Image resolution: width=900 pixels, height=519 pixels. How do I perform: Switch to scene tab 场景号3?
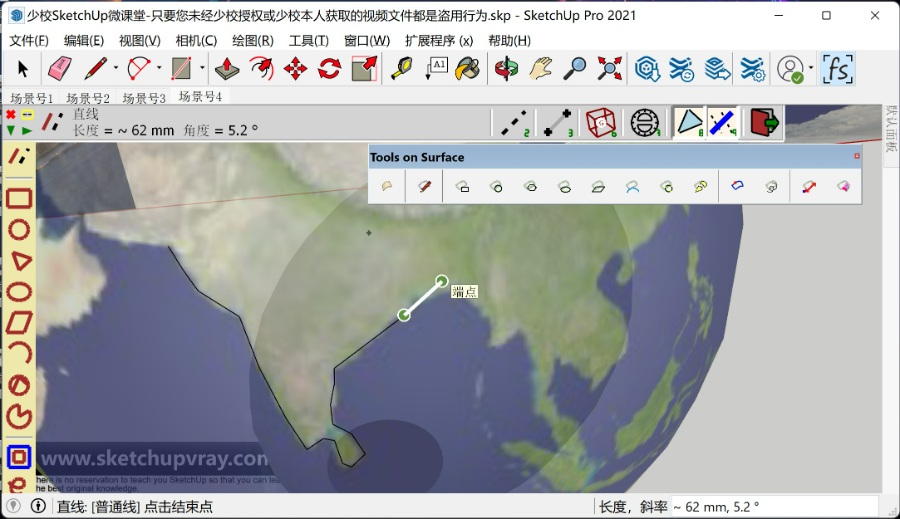144,98
